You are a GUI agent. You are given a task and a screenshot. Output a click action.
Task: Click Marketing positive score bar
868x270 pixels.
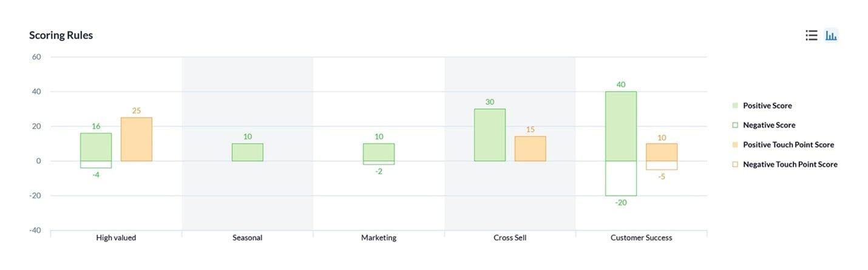(379, 152)
